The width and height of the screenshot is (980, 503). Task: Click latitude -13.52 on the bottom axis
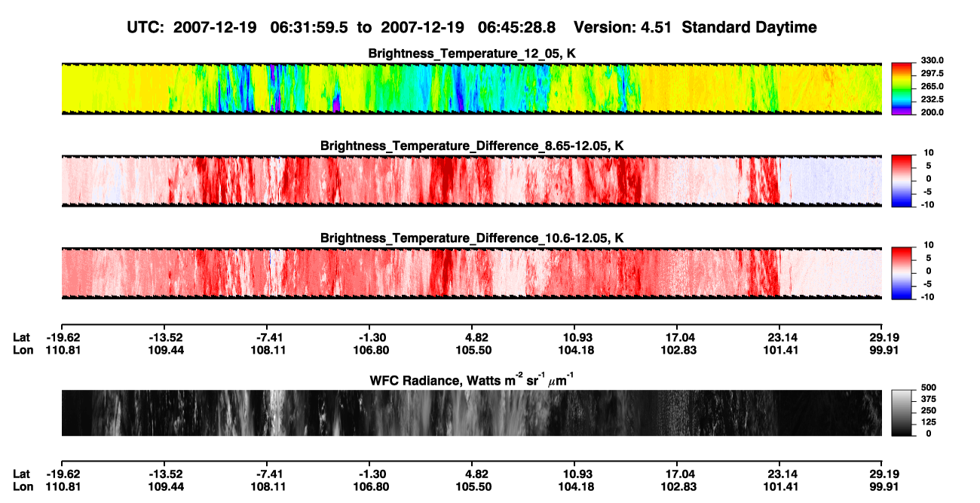(x=166, y=474)
